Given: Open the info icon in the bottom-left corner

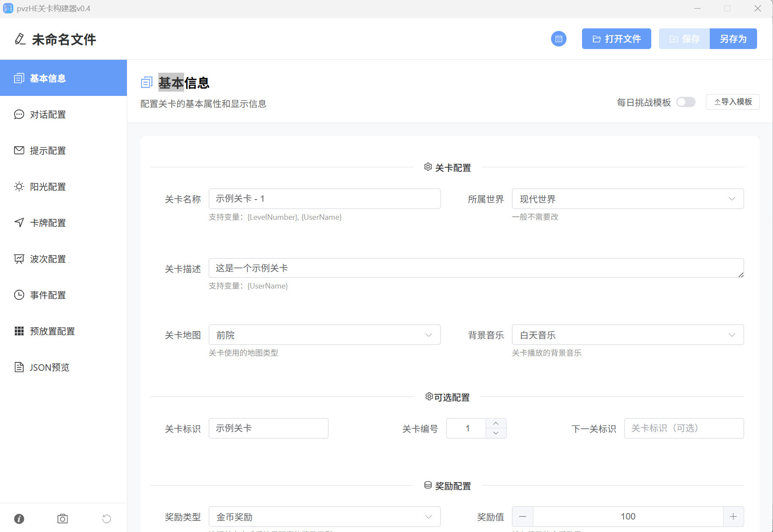Looking at the screenshot, I should (19, 519).
